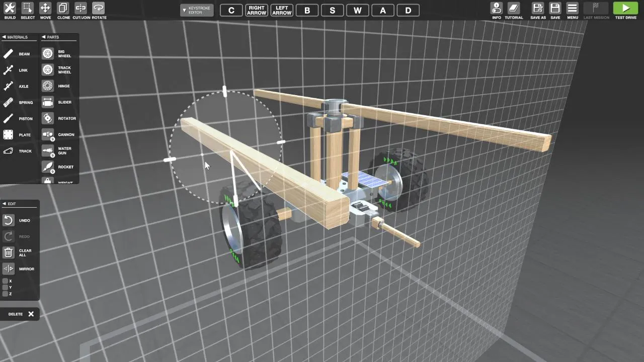The image size is (644, 362).
Task: Select the S keystroke key
Action: pyautogui.click(x=332, y=11)
